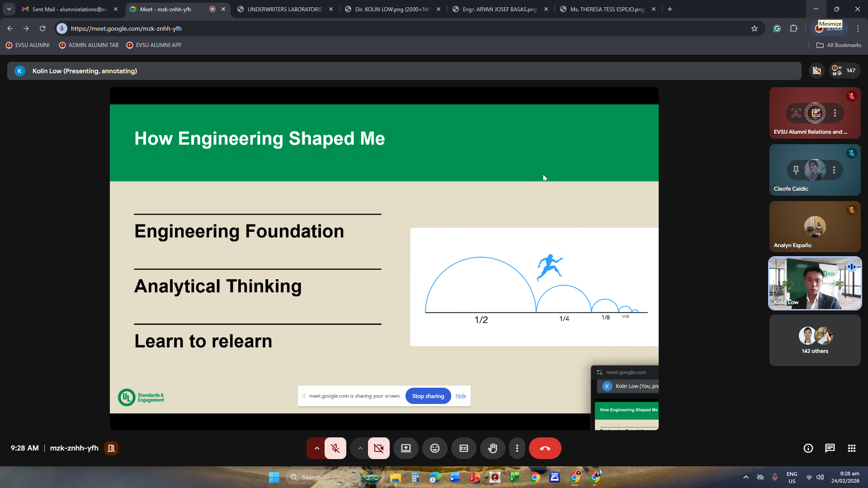Click the red leave call button
The height and width of the screenshot is (488, 868).
point(545,448)
